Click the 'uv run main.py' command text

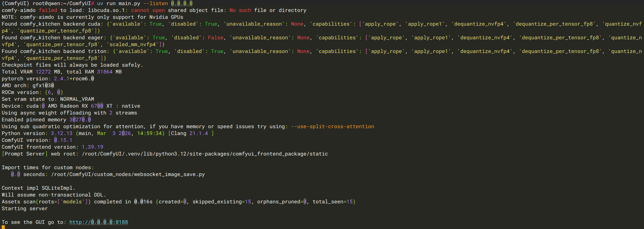point(118,3)
